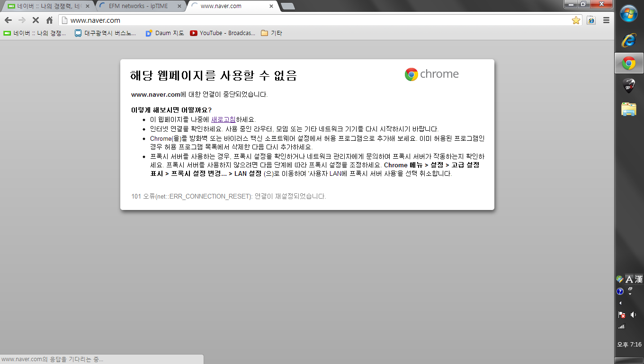Viewport: 644px width, 364px height.
Task: Open the IME pad tool icon
Action: pyautogui.click(x=620, y=279)
